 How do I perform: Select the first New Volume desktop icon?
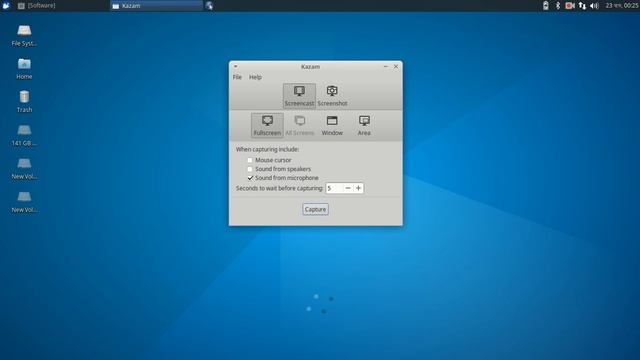[x=24, y=169]
